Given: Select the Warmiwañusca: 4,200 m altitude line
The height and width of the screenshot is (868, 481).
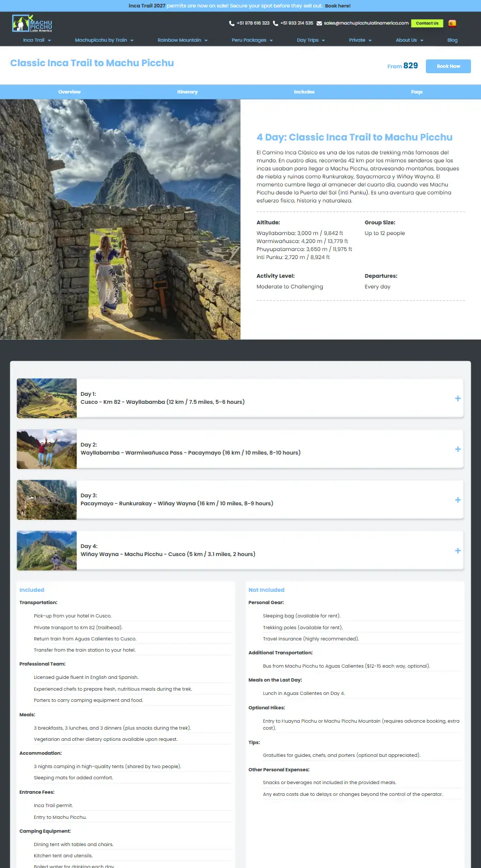Looking at the screenshot, I should pos(302,241).
